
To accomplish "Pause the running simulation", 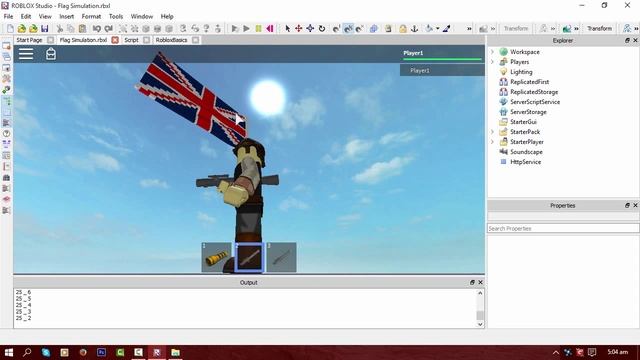I will (x=258, y=29).
